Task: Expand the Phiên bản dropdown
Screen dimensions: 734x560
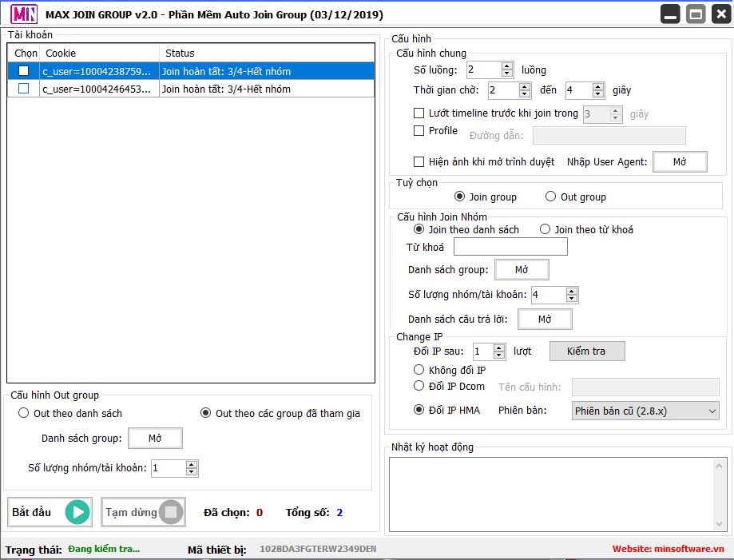Action: (x=645, y=411)
